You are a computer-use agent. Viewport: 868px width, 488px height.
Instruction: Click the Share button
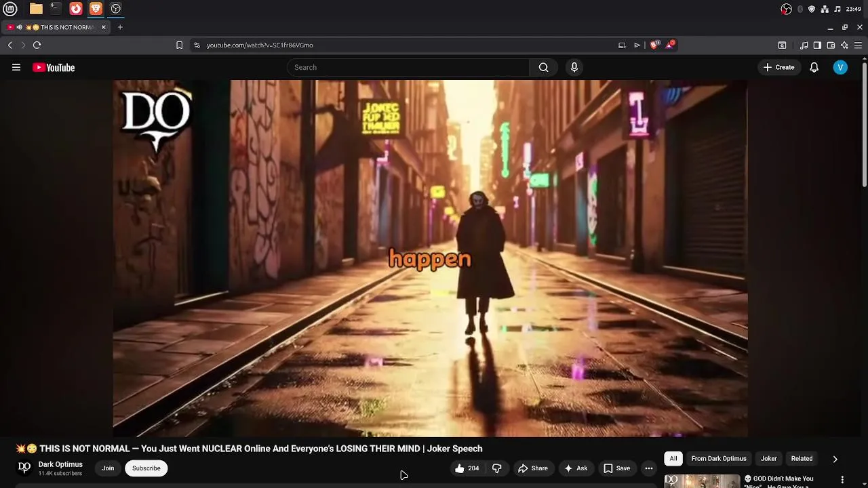533,468
